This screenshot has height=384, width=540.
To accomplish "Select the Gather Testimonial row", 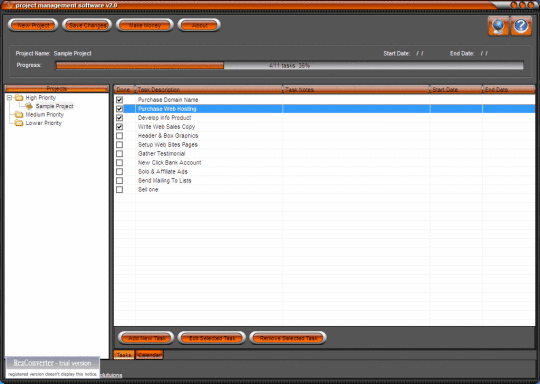I will [324, 154].
